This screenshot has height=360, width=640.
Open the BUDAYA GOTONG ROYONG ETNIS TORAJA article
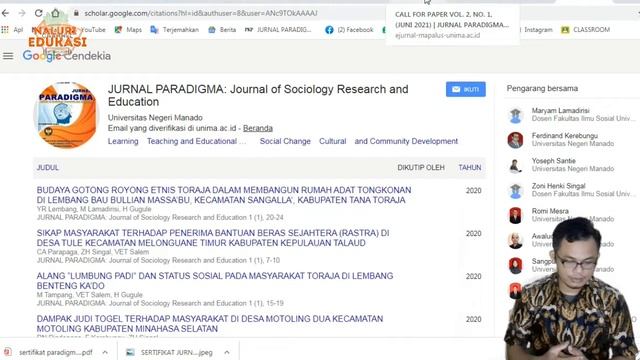224,195
